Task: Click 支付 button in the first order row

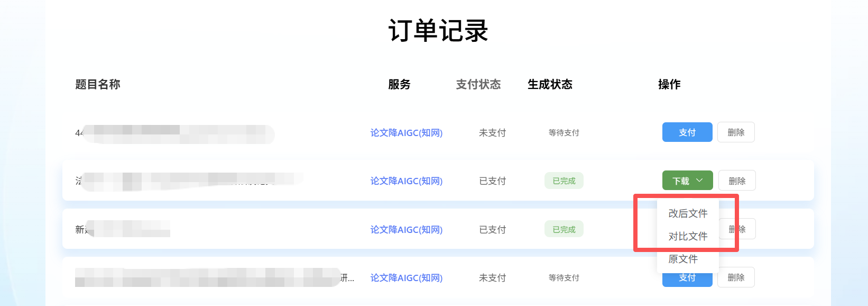Action: coord(687,132)
